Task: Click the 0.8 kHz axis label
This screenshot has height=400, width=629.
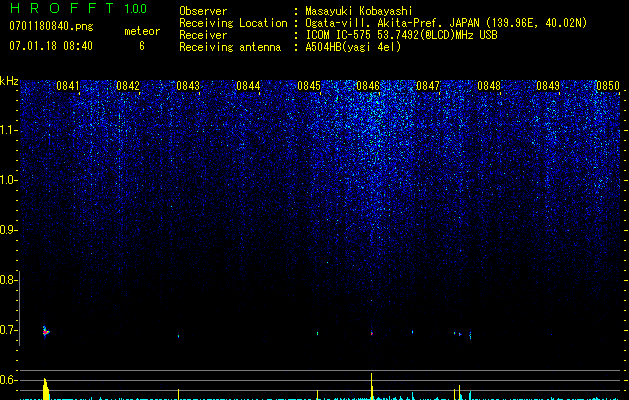Action: [8, 280]
